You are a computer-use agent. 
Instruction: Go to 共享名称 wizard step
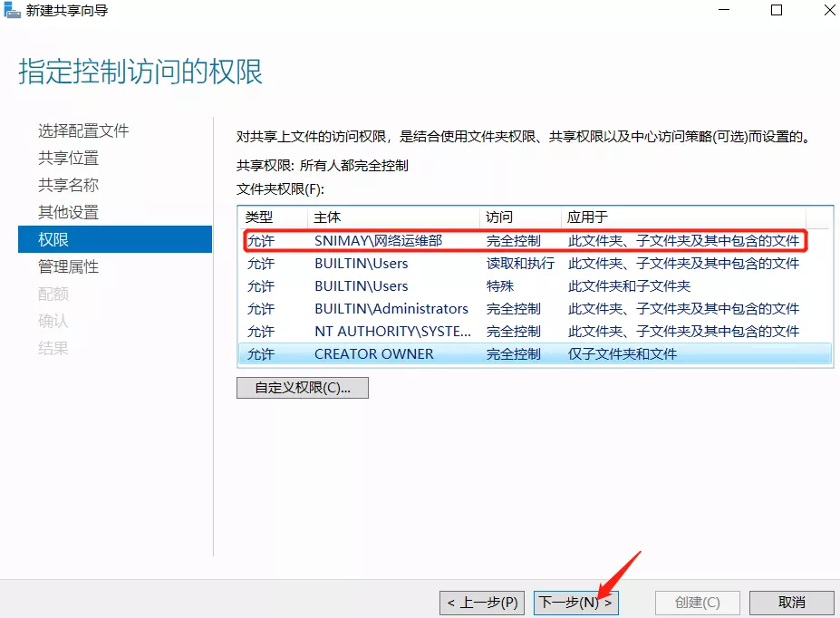(68, 185)
